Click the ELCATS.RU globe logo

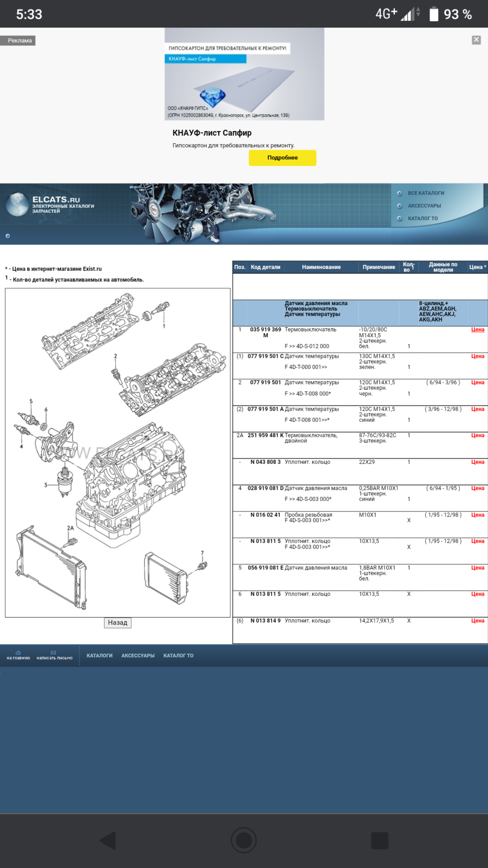point(18,204)
